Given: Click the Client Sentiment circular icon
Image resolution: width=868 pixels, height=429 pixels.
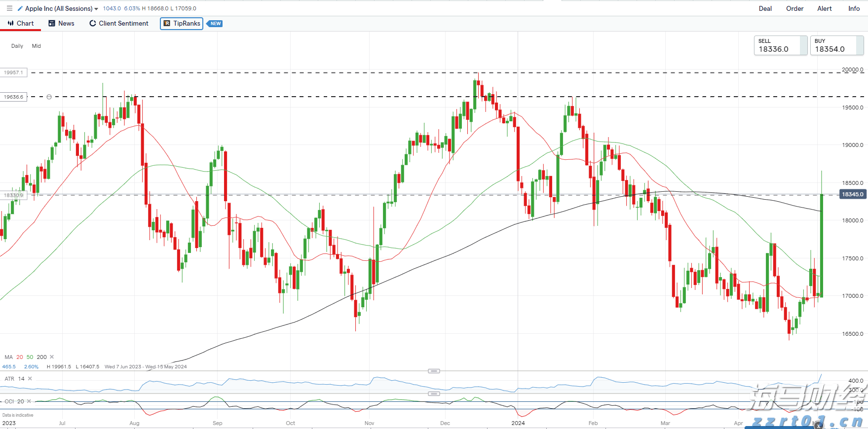Looking at the screenshot, I should 92,23.
